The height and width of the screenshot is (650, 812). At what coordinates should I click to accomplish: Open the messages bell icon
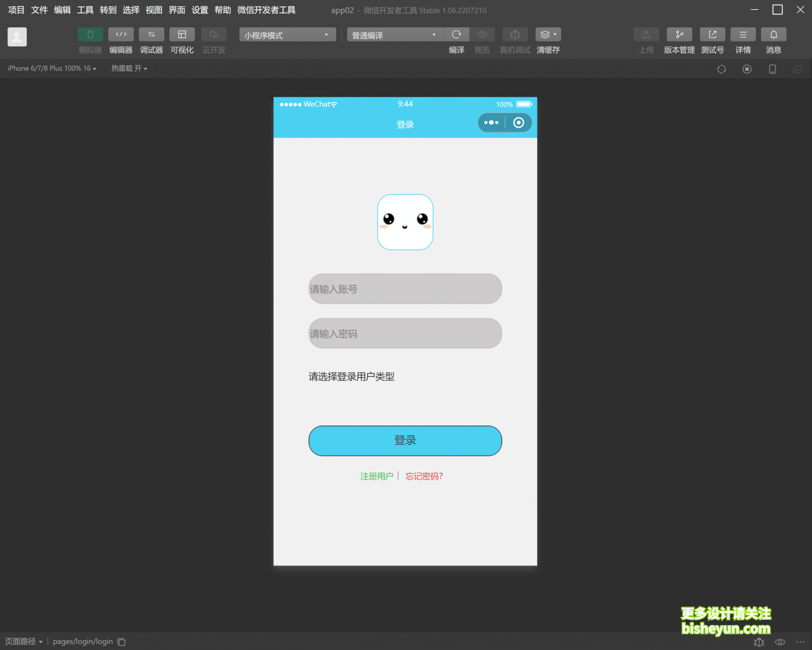click(773, 35)
